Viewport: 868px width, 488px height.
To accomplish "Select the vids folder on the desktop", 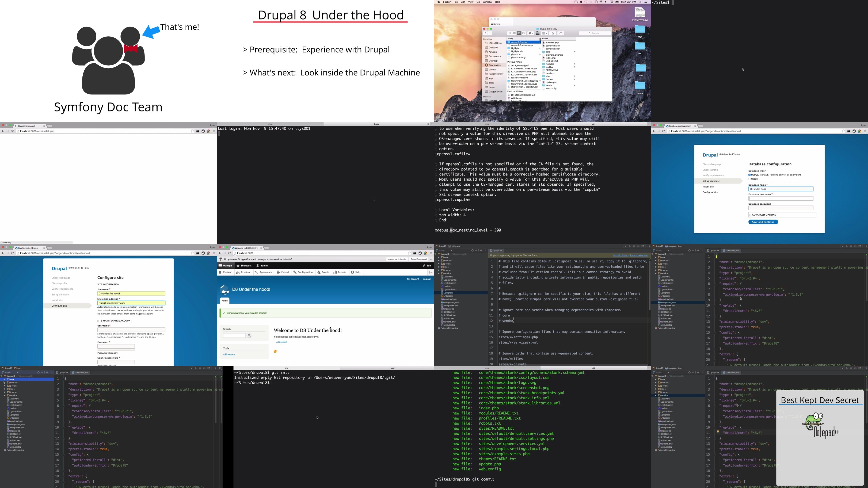I will pos(640,70).
